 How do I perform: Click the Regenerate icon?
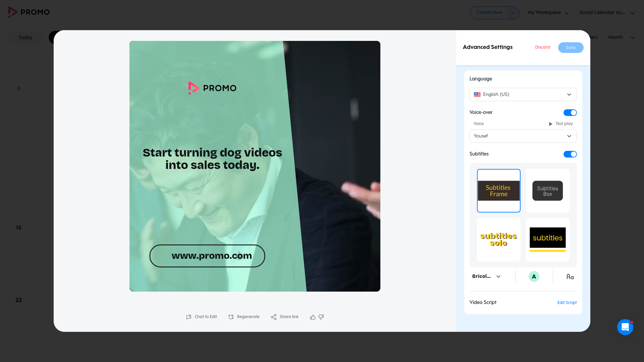pyautogui.click(x=231, y=317)
